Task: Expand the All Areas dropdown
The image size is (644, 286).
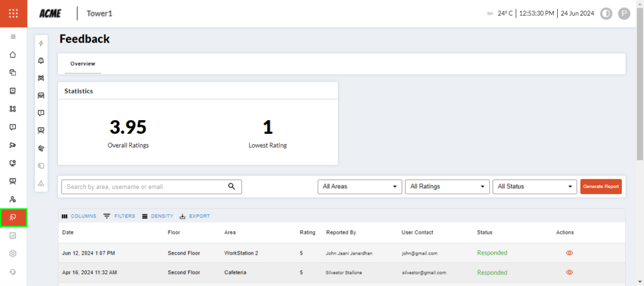Action: 360,187
